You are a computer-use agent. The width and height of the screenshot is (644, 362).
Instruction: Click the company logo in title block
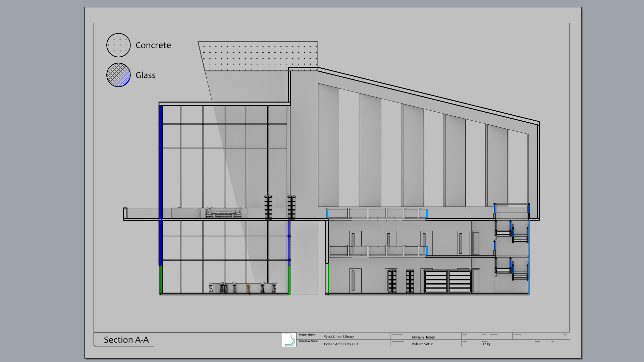click(289, 339)
